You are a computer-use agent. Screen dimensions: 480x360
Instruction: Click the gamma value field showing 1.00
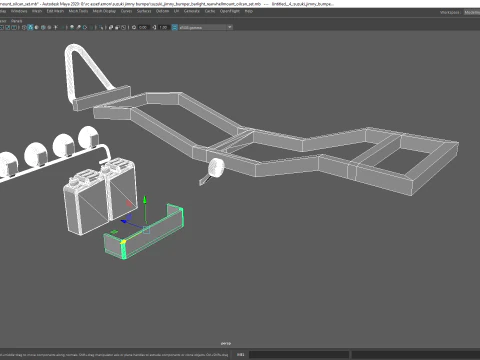coord(163,27)
